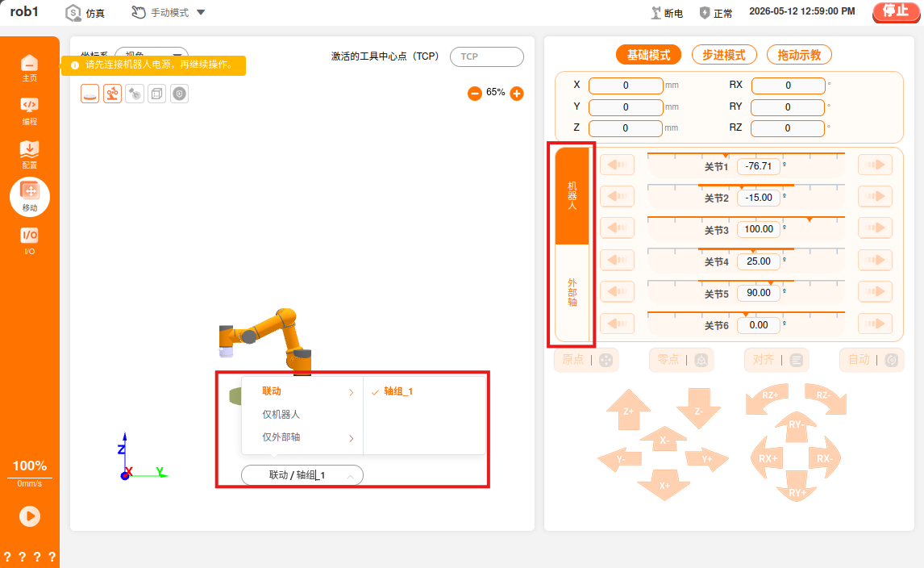The image size is (924, 568).
Task: Click the X position input field
Action: (x=626, y=86)
